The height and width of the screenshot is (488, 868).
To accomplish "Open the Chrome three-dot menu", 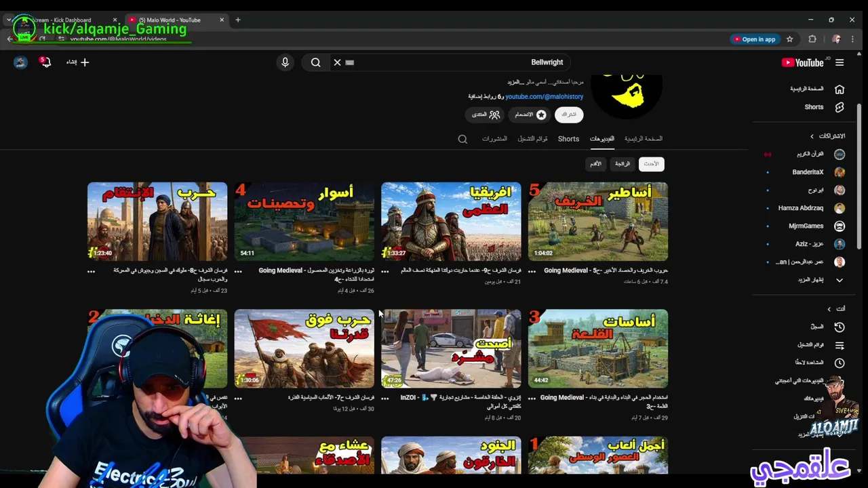I will pyautogui.click(x=854, y=39).
